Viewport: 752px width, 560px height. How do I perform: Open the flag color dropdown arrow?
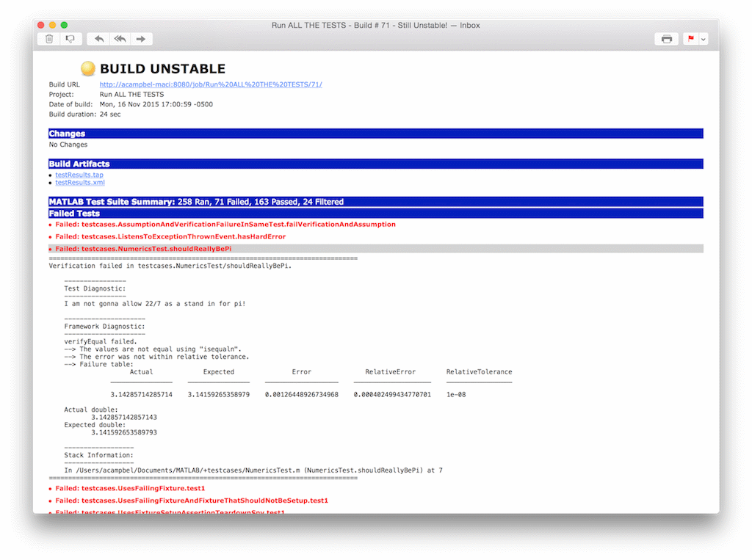pyautogui.click(x=704, y=39)
